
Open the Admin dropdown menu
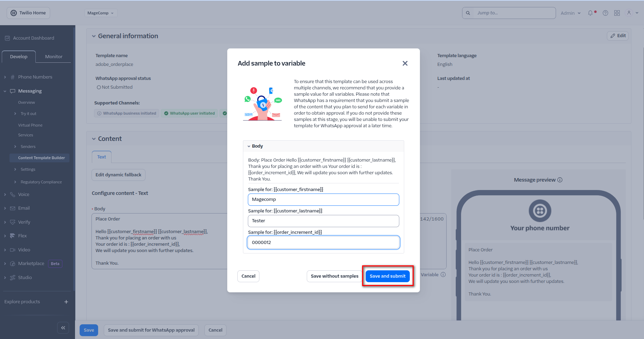(x=570, y=13)
